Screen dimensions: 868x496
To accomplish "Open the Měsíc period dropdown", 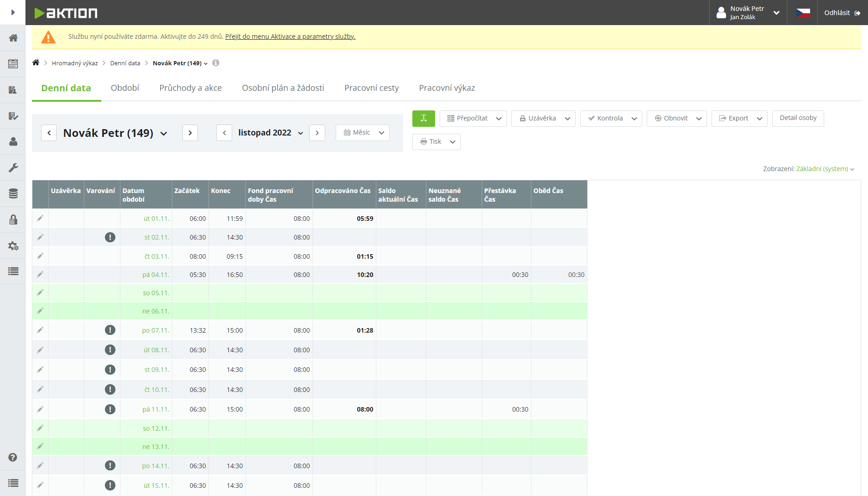I will (x=363, y=133).
